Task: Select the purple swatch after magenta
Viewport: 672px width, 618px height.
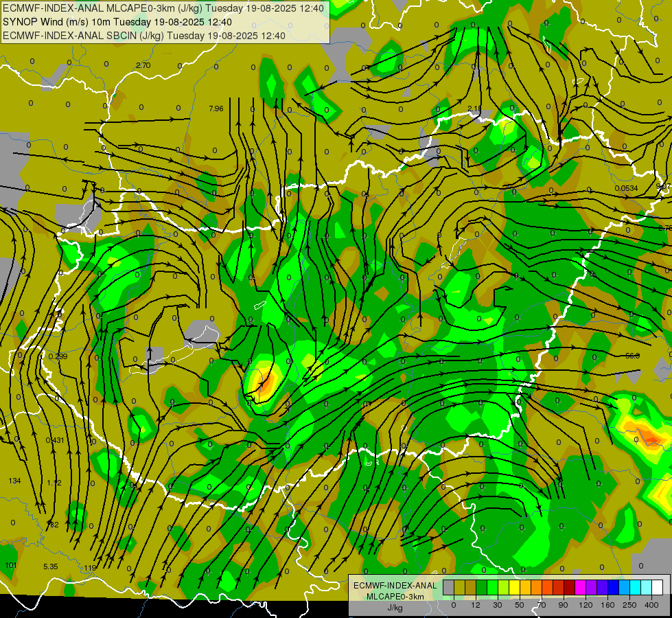Action: click(592, 587)
